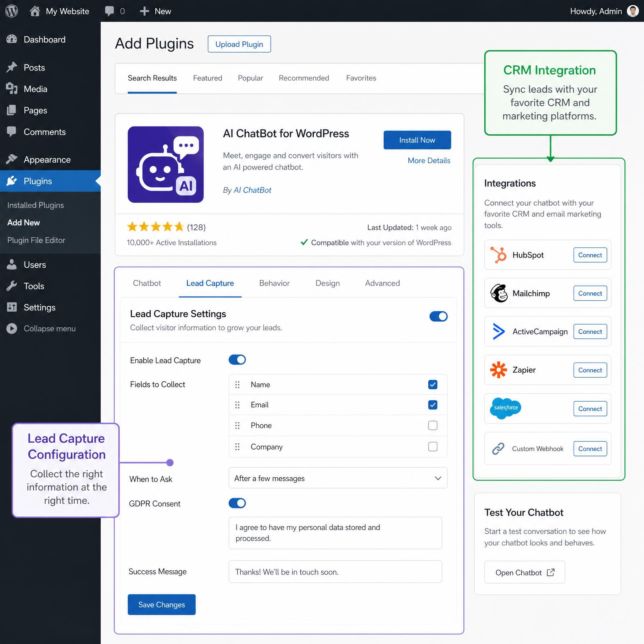Click the plus New icon in admin bar
This screenshot has height=644, width=644.
144,11
